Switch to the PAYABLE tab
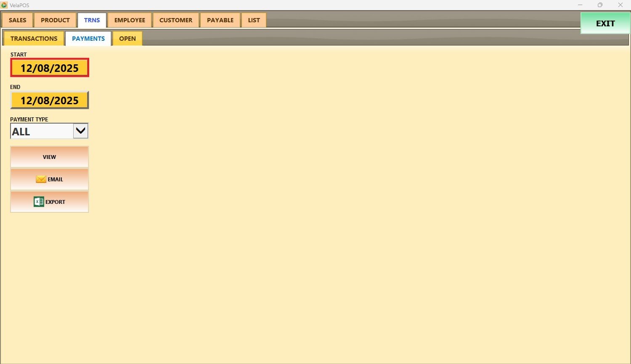This screenshot has height=364, width=631. click(220, 20)
